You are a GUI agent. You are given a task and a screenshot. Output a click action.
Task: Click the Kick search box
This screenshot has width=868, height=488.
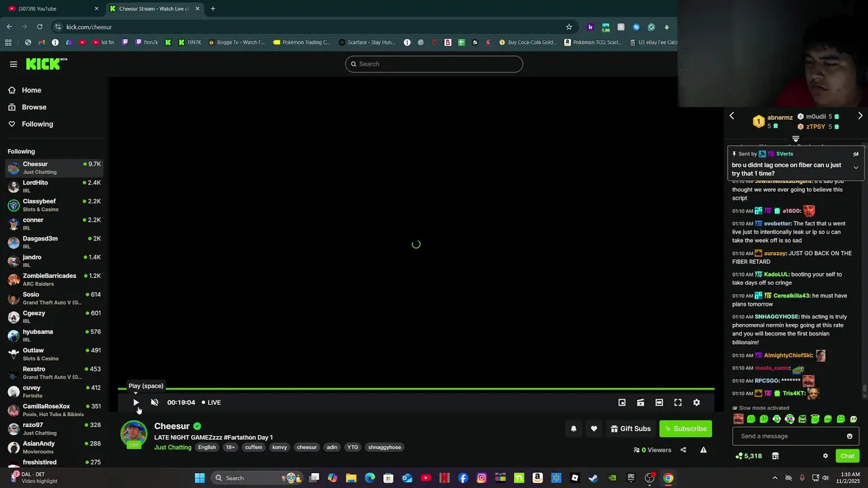(434, 64)
